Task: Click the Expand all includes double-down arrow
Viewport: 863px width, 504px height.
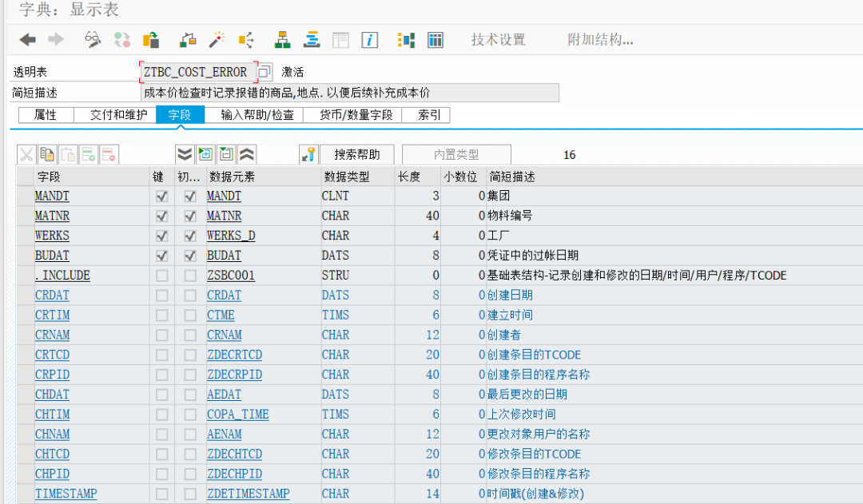Action: [185, 155]
